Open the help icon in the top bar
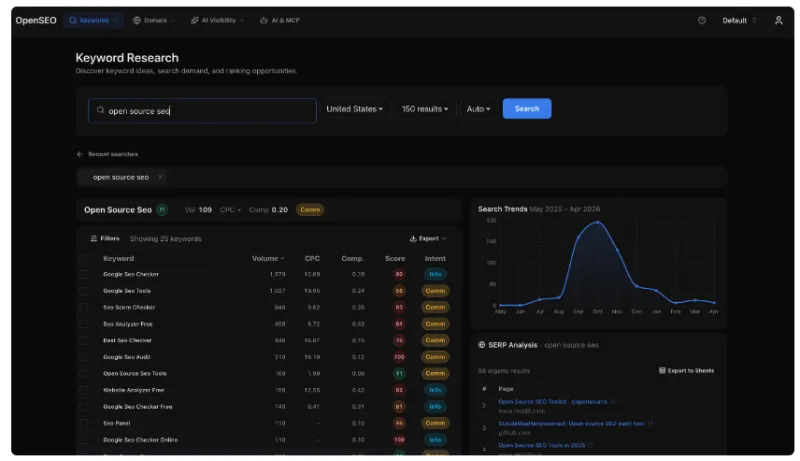 pyautogui.click(x=702, y=20)
